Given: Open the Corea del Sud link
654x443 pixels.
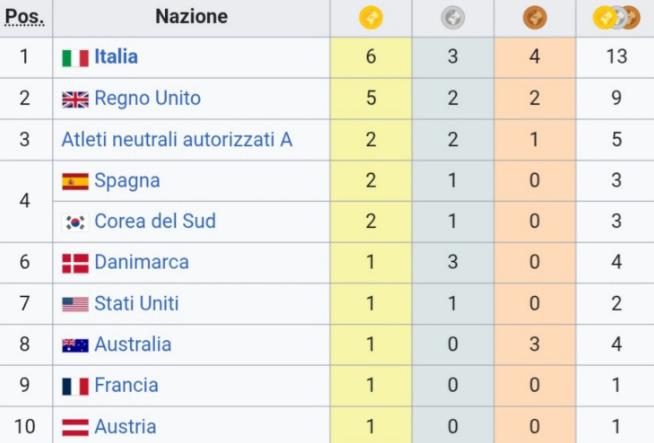Looking at the screenshot, I should point(155,221).
